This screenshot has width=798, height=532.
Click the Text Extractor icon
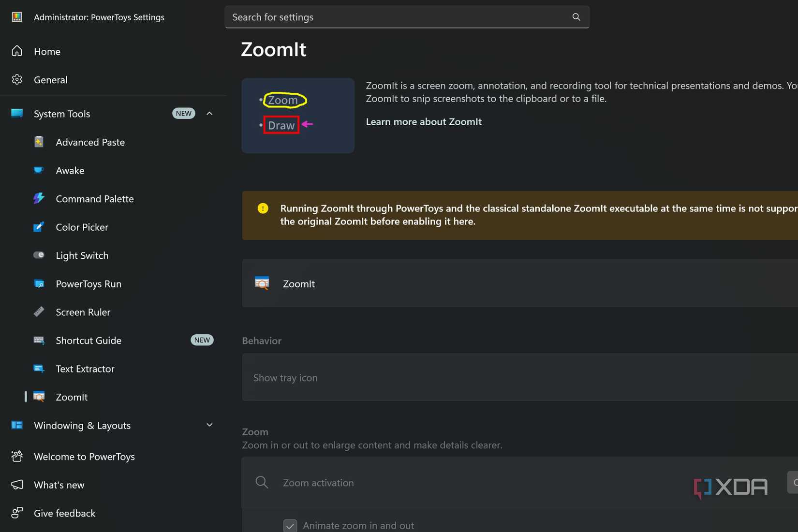pos(39,369)
